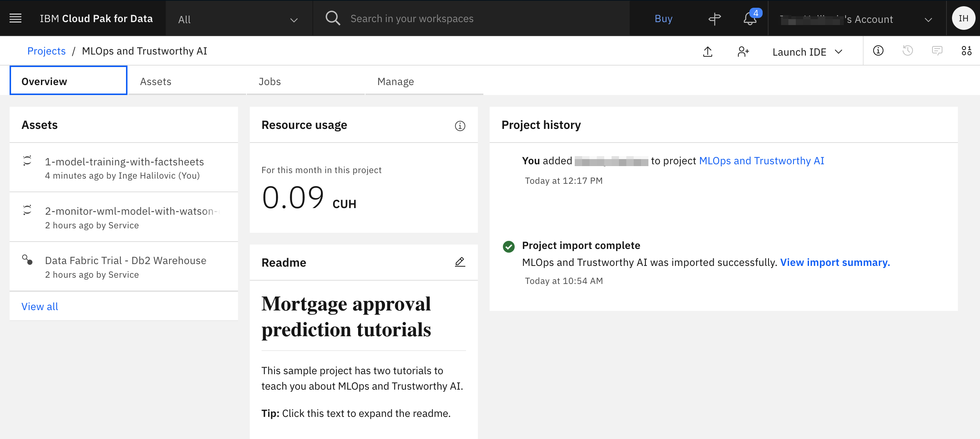Click View all assets link
The image size is (980, 439).
click(x=40, y=306)
